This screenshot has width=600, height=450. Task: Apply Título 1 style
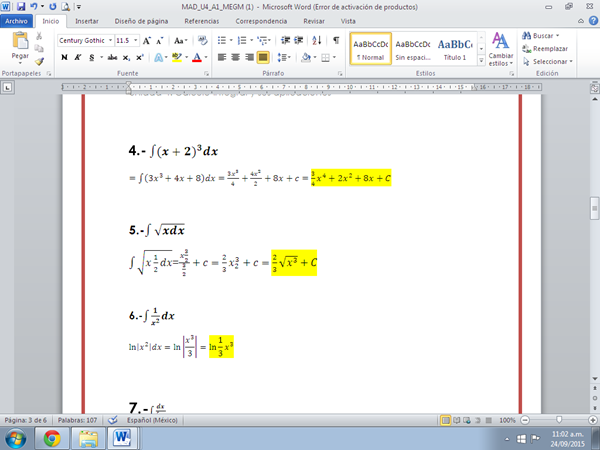point(455,49)
